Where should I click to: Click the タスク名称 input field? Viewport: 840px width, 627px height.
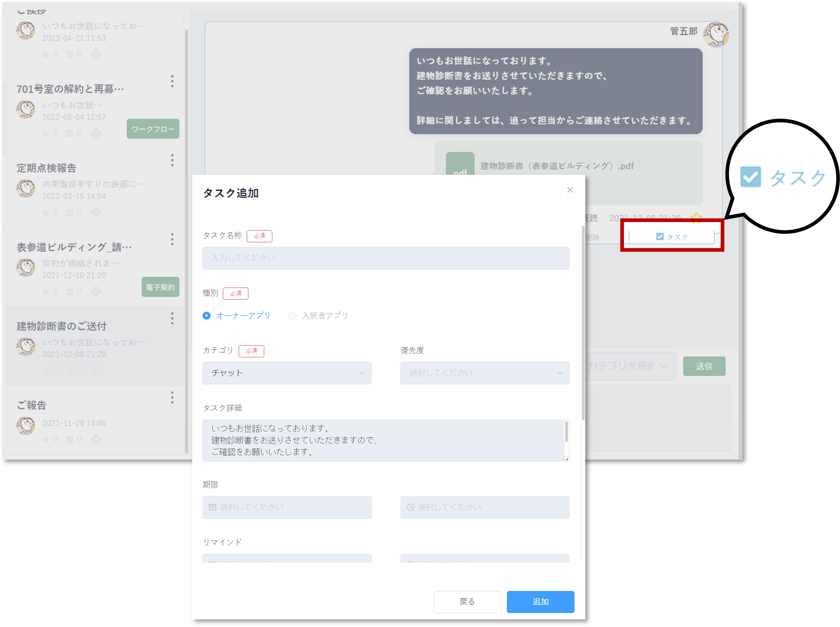[x=386, y=258]
